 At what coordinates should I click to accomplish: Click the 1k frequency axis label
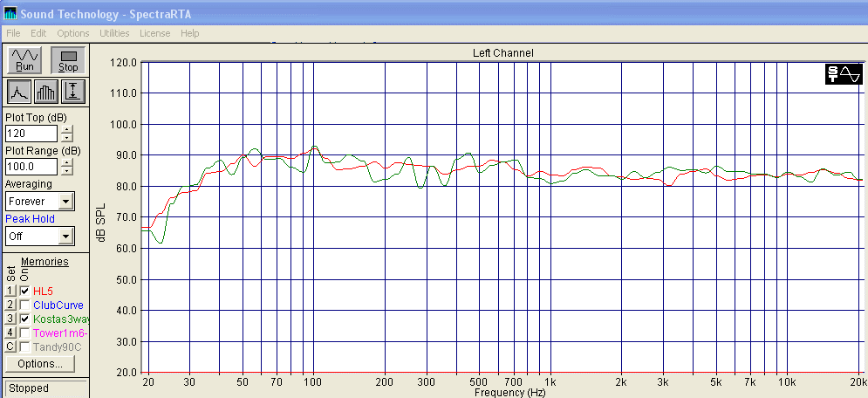coord(550,382)
